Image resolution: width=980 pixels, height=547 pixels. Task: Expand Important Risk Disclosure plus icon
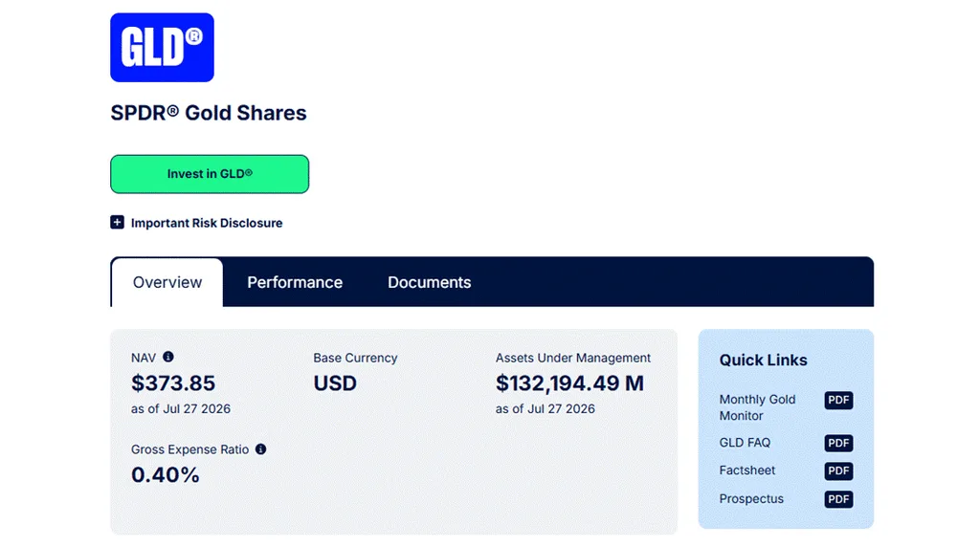pos(117,222)
